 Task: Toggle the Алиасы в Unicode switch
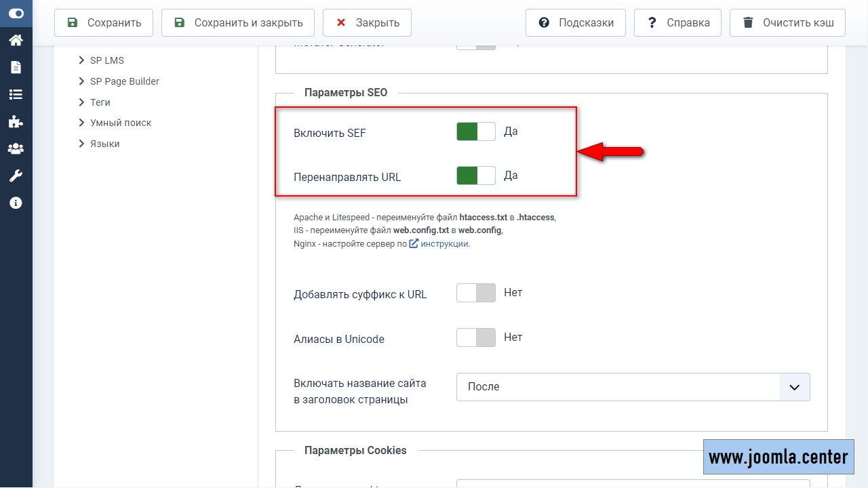pos(475,337)
